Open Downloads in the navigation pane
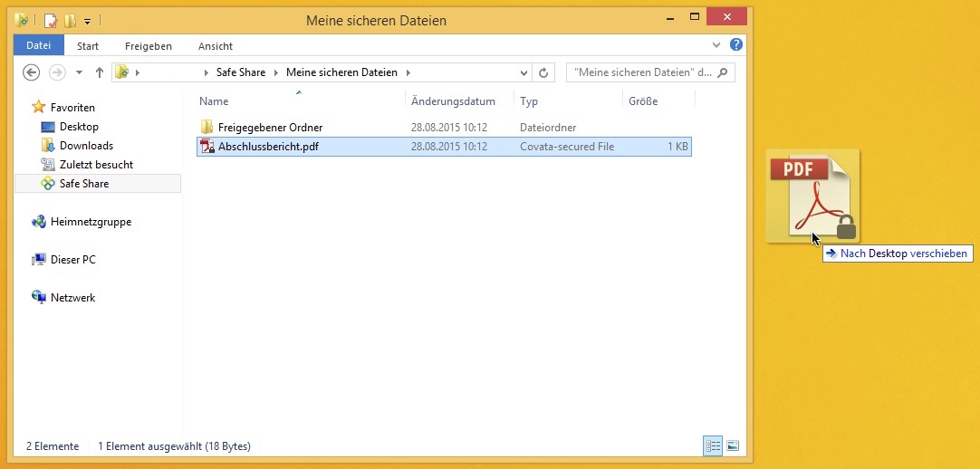Viewport: 980px width, 469px height. 86,146
